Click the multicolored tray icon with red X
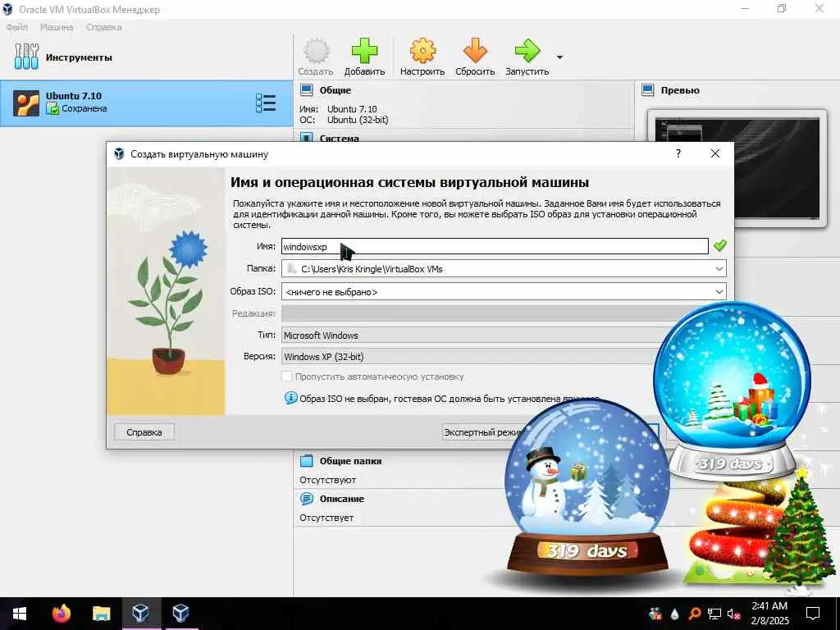Image resolution: width=840 pixels, height=630 pixels. pyautogui.click(x=655, y=614)
